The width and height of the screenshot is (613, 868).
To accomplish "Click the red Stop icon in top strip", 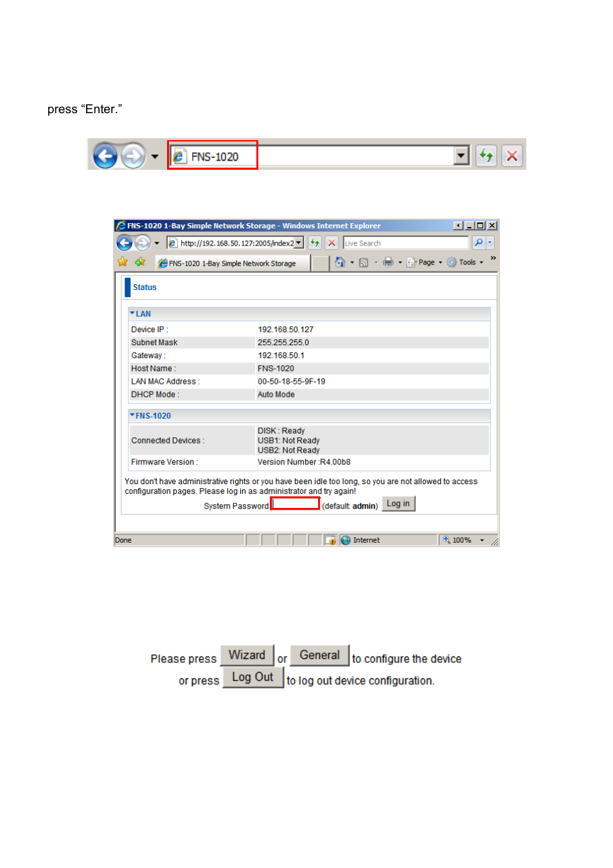I will coord(512,156).
